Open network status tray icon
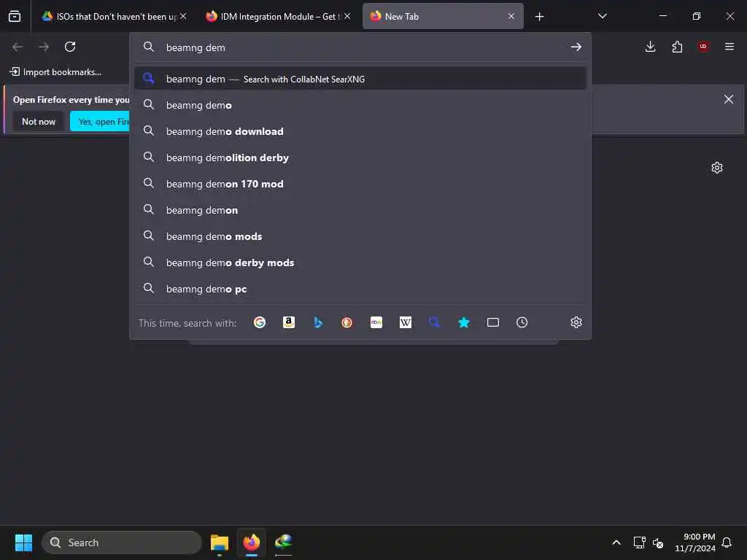Viewport: 747px width, 560px height. click(x=639, y=542)
